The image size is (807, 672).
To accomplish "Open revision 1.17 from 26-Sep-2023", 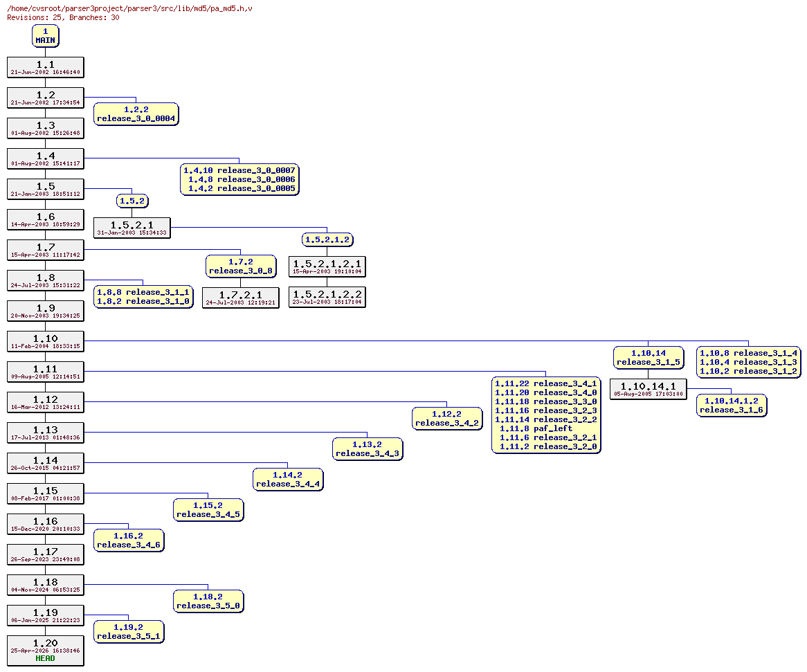I will coord(45,554).
